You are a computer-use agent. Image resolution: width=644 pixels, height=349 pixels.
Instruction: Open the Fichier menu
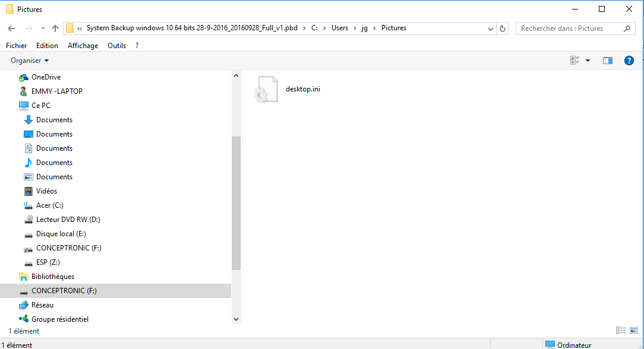coord(17,46)
